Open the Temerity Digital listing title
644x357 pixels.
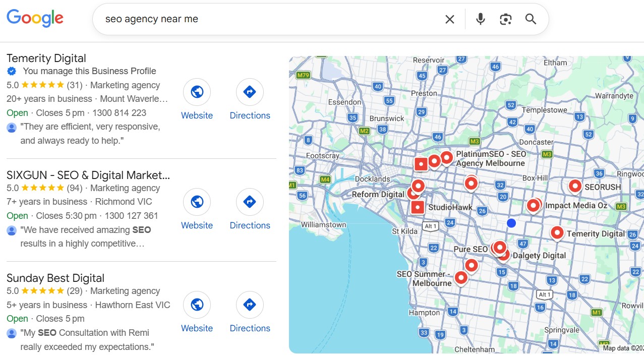coord(46,58)
